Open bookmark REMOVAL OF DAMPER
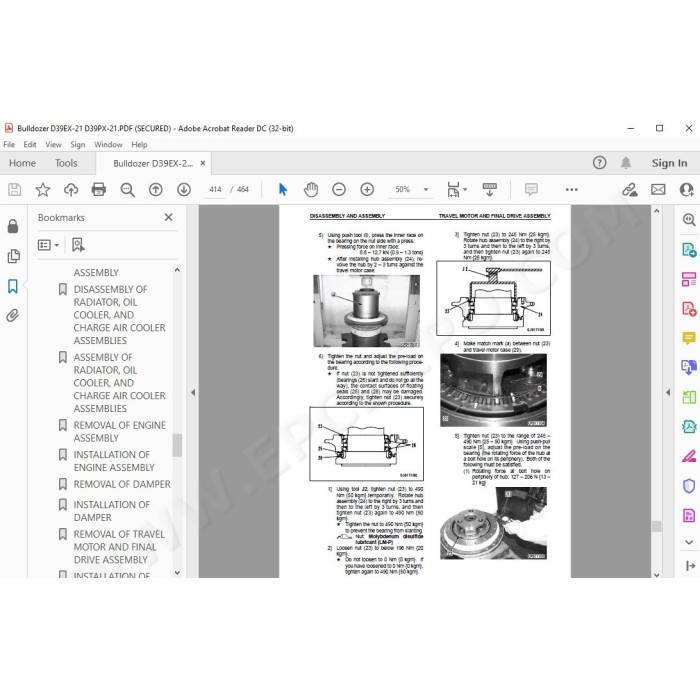This screenshot has width=700, height=700. 122,484
